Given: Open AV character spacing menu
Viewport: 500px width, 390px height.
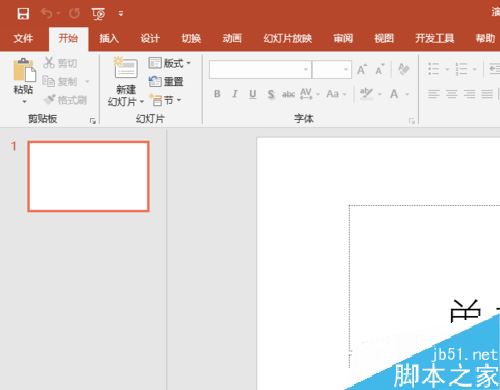Looking at the screenshot, I should click(x=309, y=94).
